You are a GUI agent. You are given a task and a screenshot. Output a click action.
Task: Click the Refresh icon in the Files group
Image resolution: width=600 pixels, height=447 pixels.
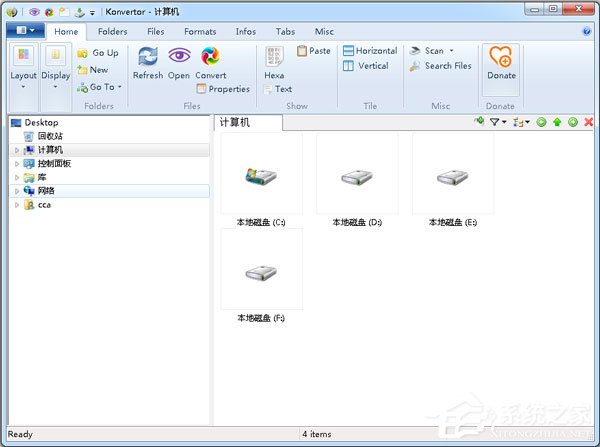pyautogui.click(x=148, y=57)
